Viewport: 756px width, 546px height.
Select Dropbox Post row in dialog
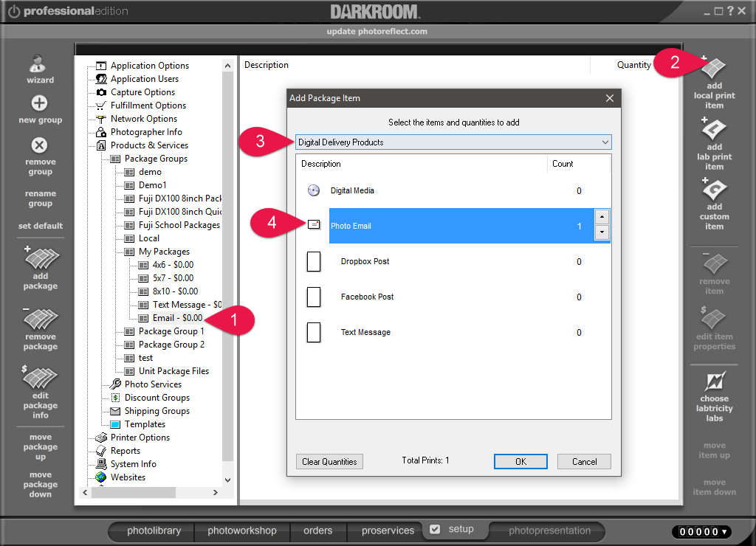coord(453,262)
